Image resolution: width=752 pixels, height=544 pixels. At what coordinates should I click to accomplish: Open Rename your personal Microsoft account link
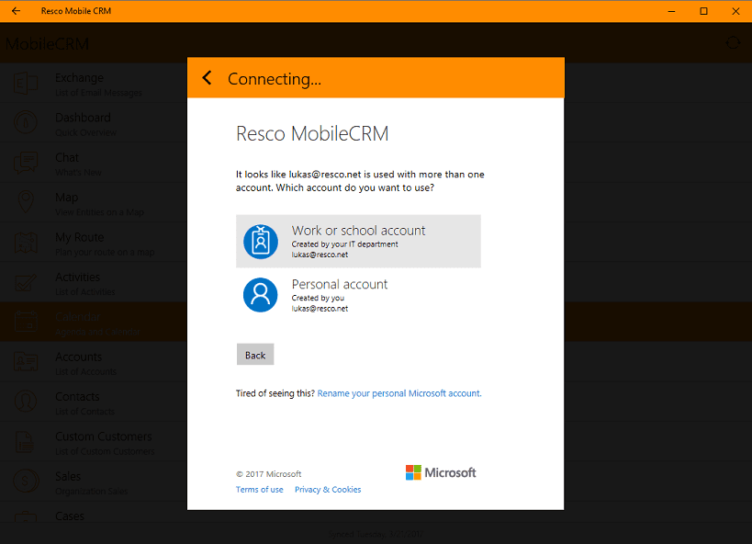pyautogui.click(x=399, y=393)
